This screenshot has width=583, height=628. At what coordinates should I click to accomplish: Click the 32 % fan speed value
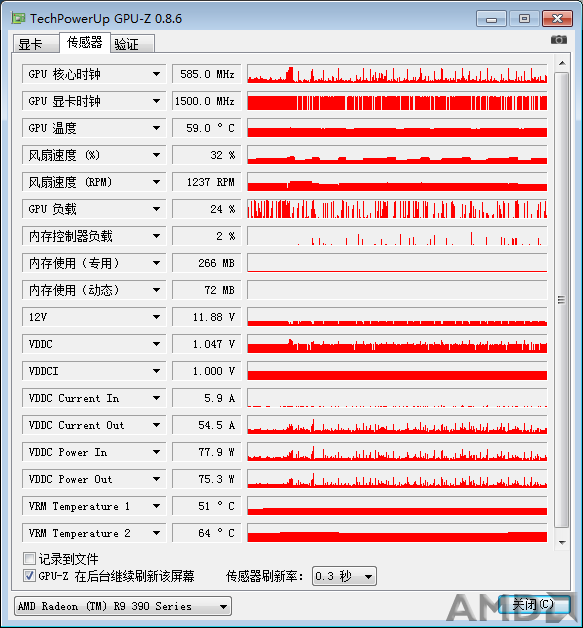(207, 155)
